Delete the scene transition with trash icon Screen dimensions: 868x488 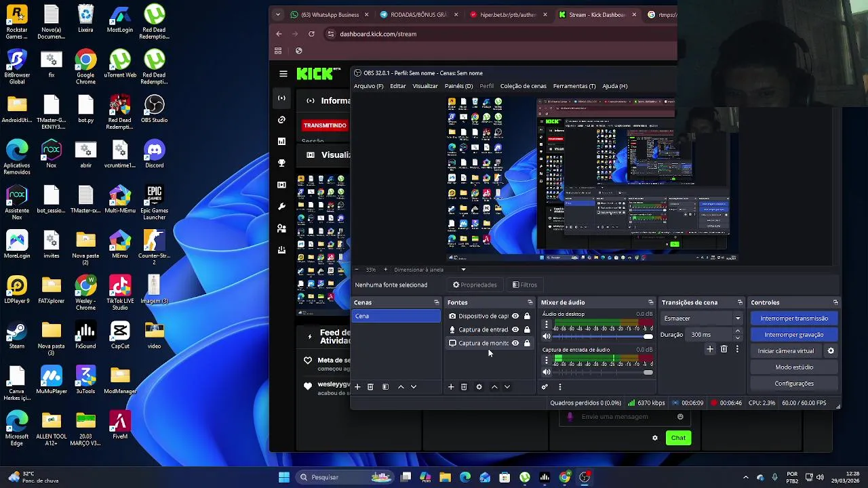click(724, 349)
